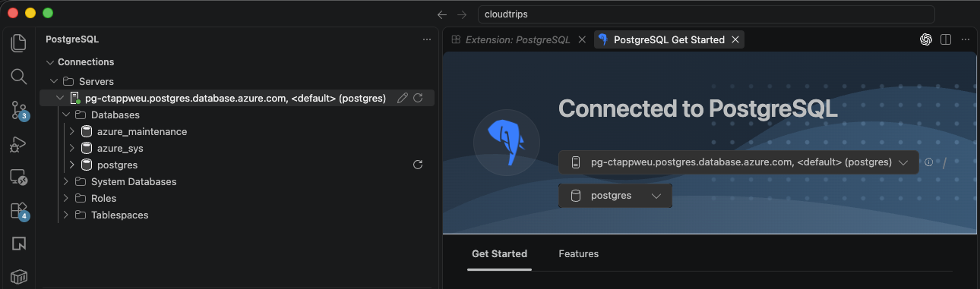Click the PostgreSQL elephant logo
Screen dimensions: 980x289
[x=506, y=143]
